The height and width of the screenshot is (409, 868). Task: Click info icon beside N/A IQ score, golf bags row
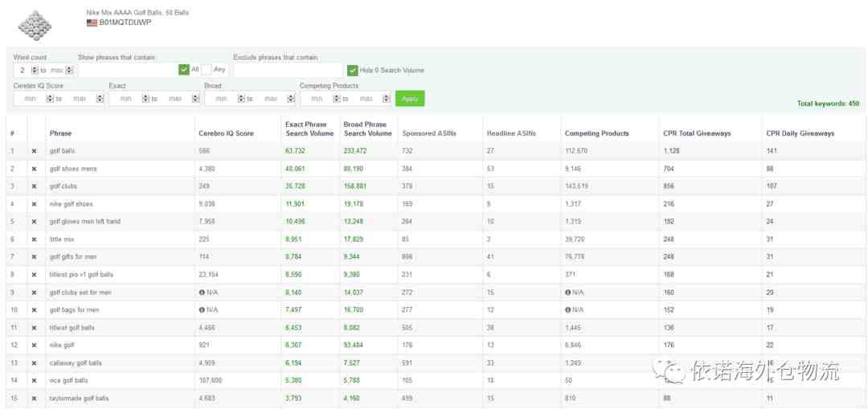(x=202, y=310)
